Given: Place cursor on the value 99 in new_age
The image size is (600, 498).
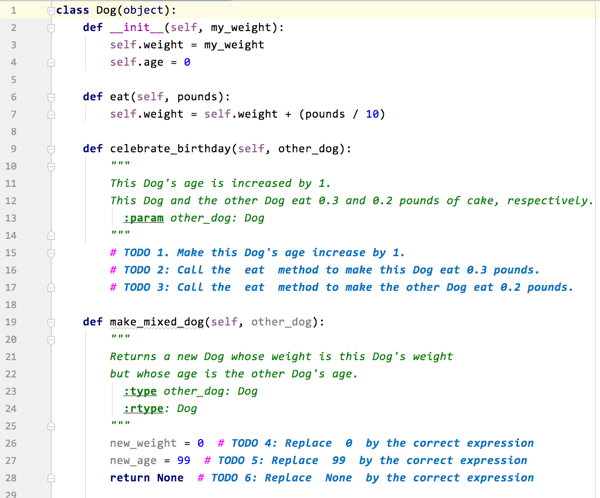Looking at the screenshot, I should point(184,460).
